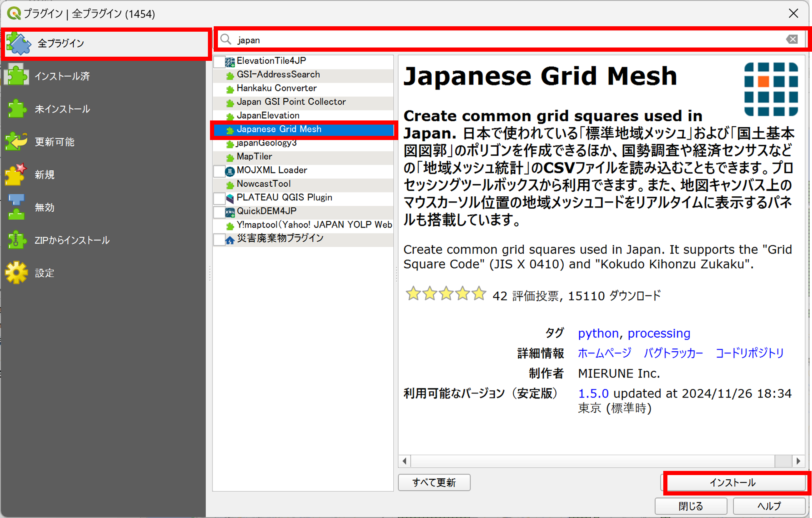The height and width of the screenshot is (518, 812).
Task: Click the New plugins star icon
Action: pyautogui.click(x=17, y=174)
